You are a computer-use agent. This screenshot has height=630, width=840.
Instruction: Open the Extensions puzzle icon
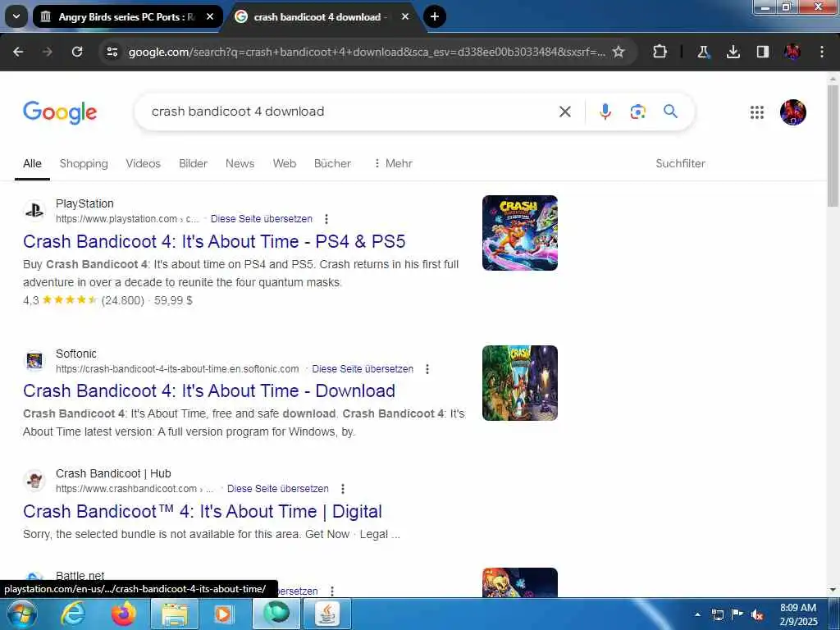pos(660,52)
